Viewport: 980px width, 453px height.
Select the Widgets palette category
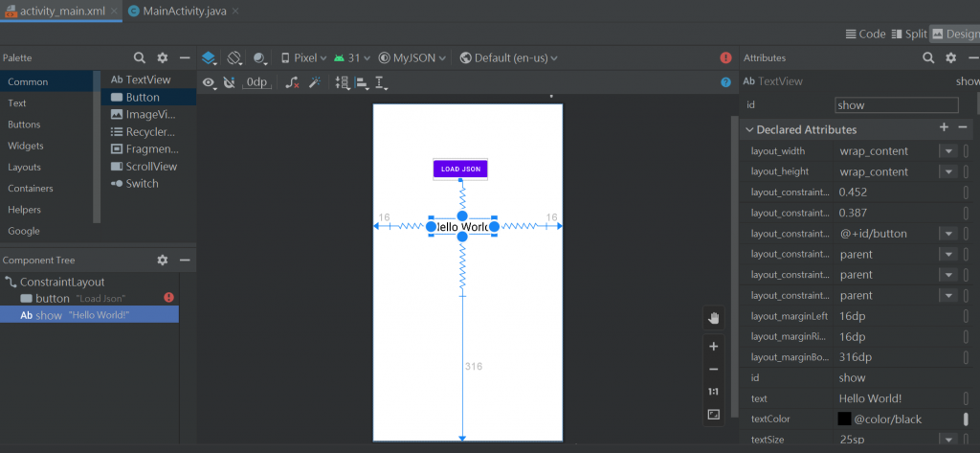tap(46, 146)
